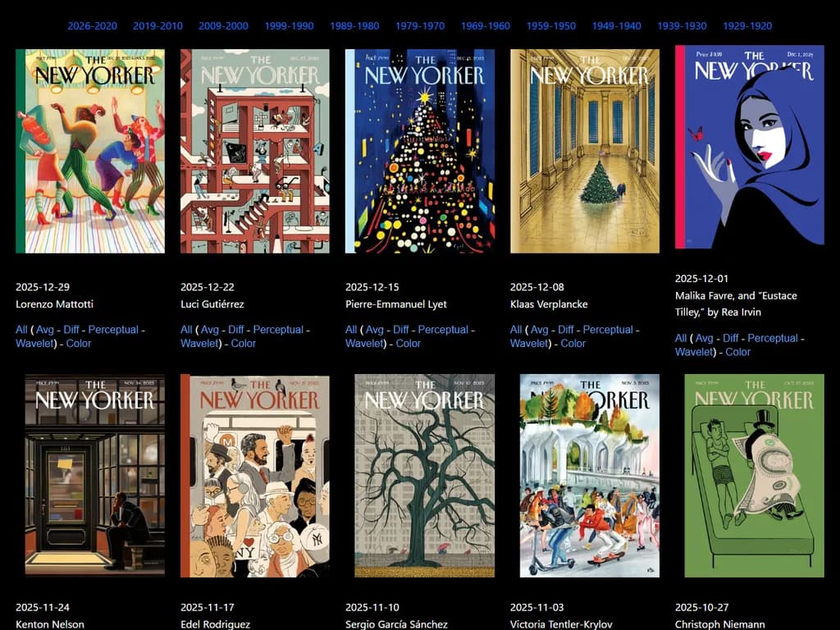The image size is (840, 630).
Task: Select the 1929-1920 decade link
Action: pyautogui.click(x=747, y=25)
